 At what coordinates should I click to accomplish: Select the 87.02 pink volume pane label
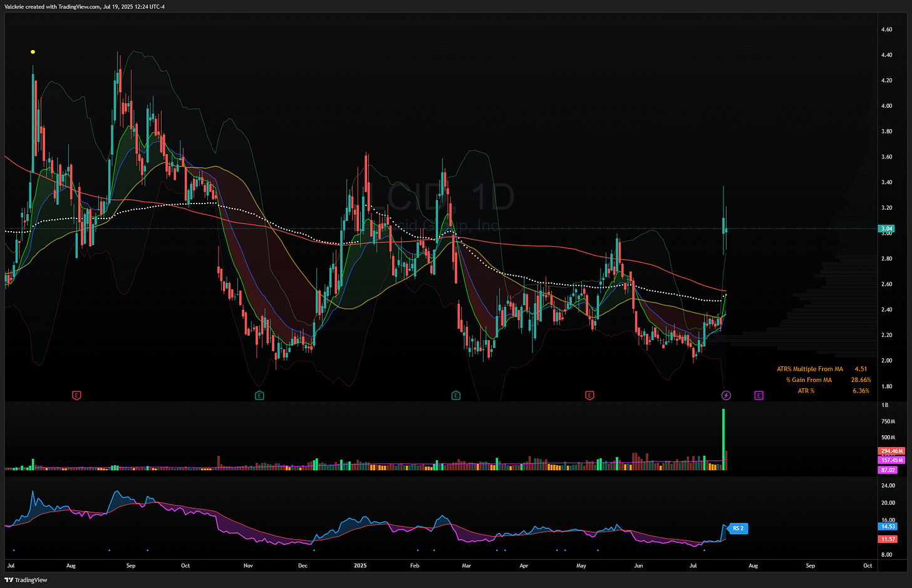(x=888, y=470)
